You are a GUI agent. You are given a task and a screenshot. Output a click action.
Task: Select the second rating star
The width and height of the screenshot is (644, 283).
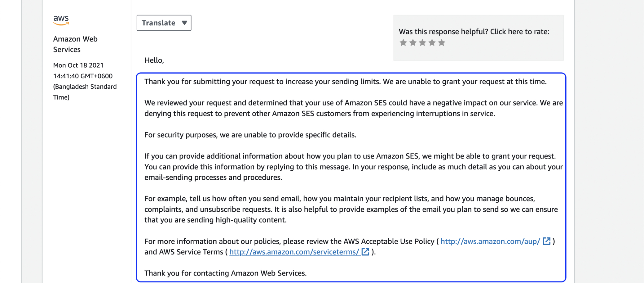coord(412,43)
